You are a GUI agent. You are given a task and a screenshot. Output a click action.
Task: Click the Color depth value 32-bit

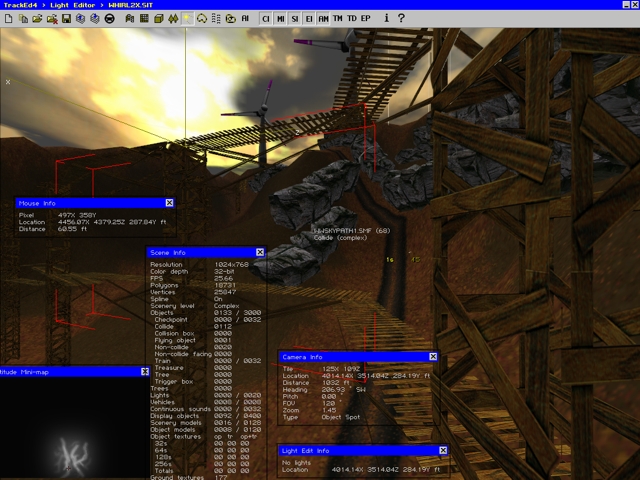click(x=224, y=271)
